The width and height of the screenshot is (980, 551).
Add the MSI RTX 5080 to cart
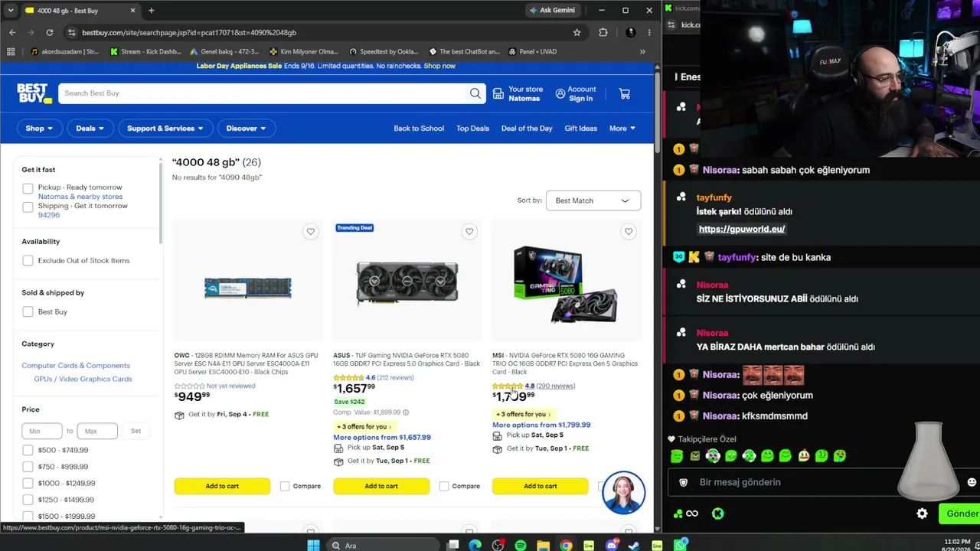pos(541,486)
